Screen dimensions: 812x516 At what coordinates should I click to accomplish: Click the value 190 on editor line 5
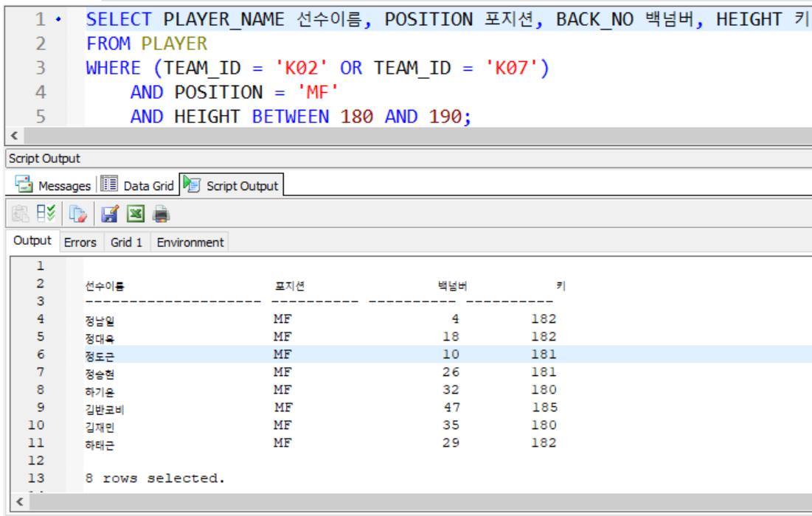point(445,116)
